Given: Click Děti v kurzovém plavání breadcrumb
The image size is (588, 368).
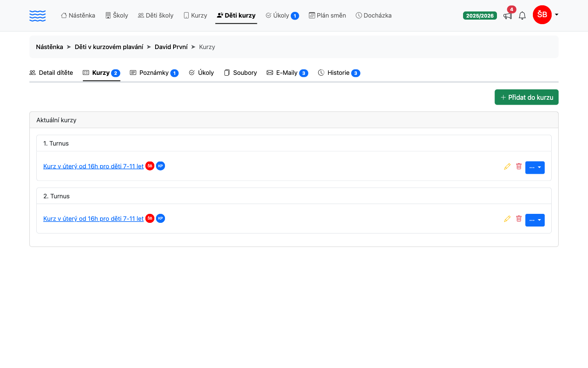Looking at the screenshot, I should [x=109, y=47].
